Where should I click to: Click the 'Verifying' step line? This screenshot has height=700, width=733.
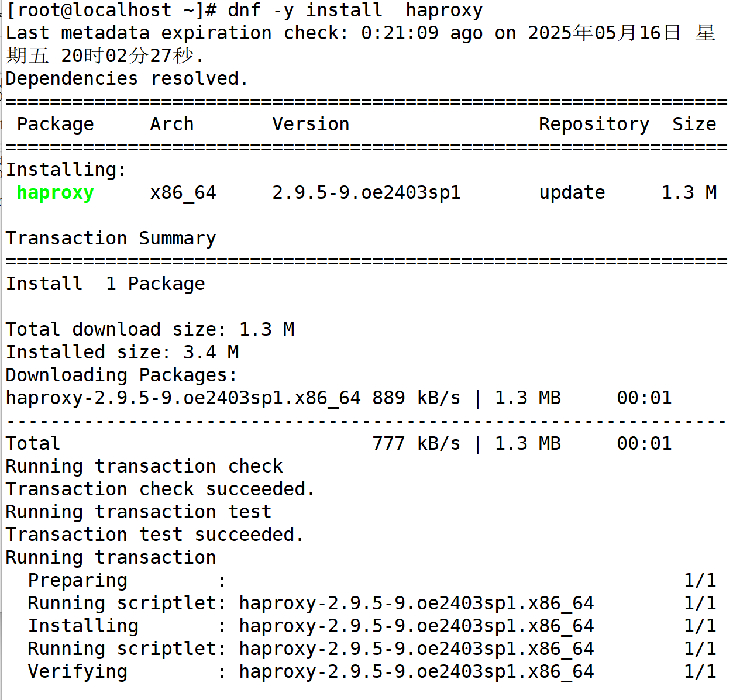pos(372,672)
